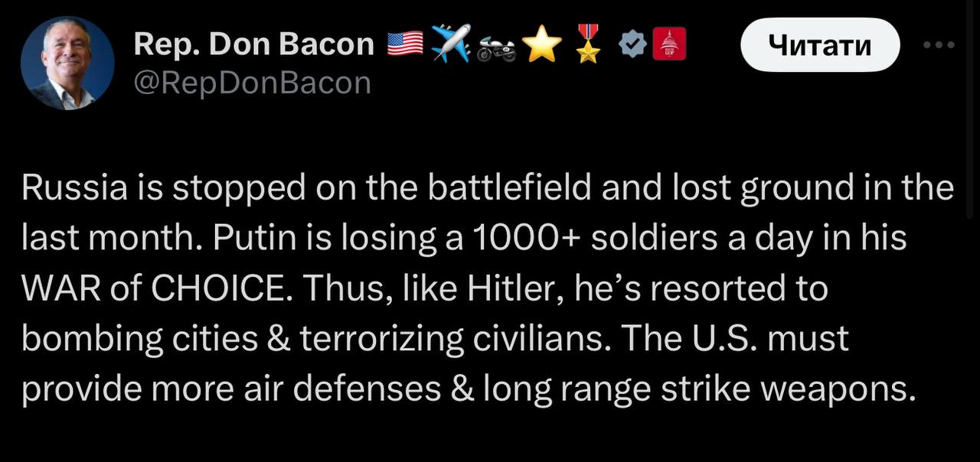
Task: Click the blue verified checkmark badge
Action: pyautogui.click(x=631, y=46)
